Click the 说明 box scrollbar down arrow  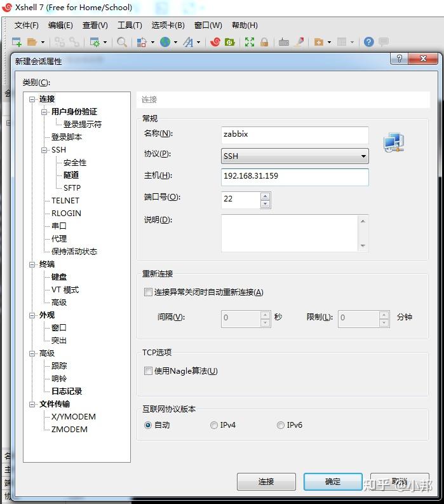(363, 246)
